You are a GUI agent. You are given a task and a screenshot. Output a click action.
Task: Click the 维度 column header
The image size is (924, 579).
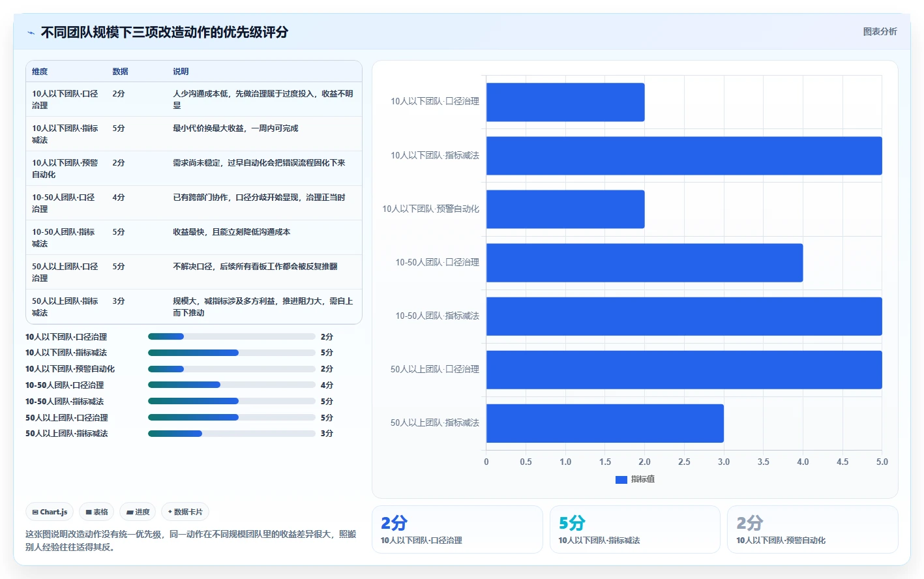click(40, 72)
